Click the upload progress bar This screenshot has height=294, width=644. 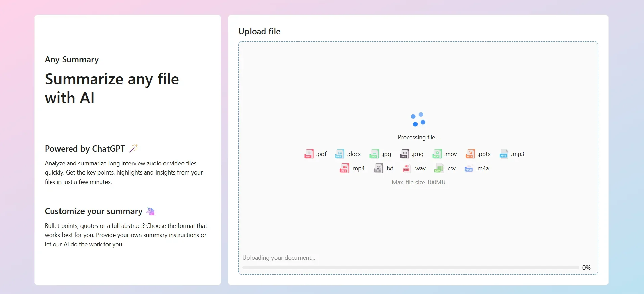410,267
